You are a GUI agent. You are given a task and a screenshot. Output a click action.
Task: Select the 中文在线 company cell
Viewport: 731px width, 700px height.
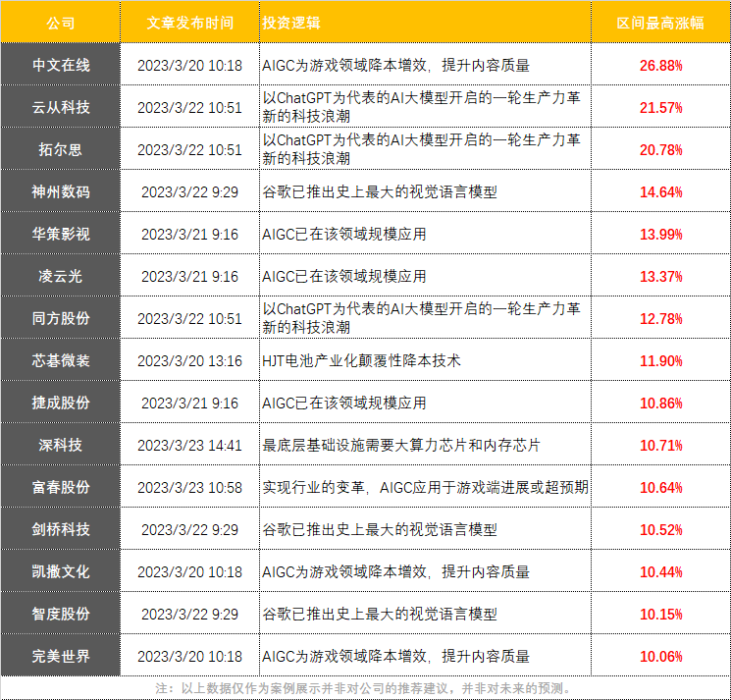pyautogui.click(x=61, y=65)
